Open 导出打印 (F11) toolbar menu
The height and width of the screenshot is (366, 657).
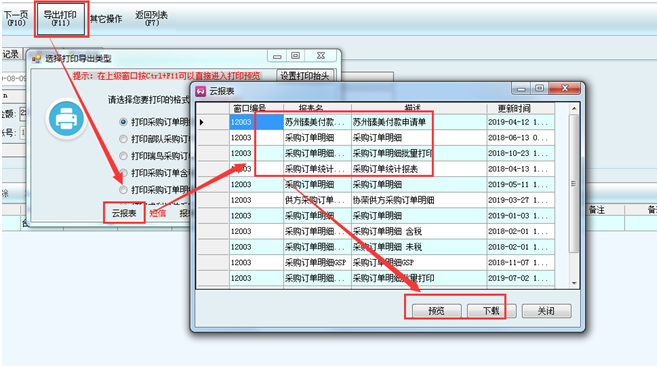pos(61,19)
